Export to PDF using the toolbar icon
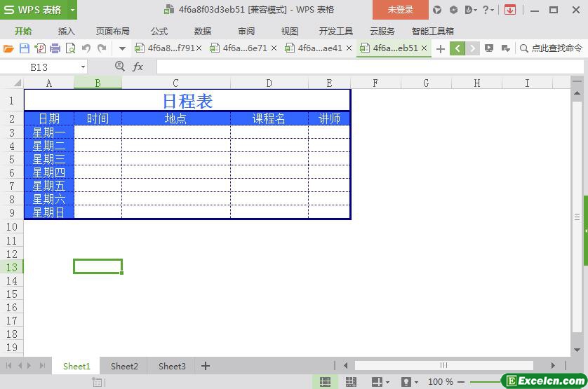Image resolution: width=588 pixels, height=389 pixels. (40, 48)
